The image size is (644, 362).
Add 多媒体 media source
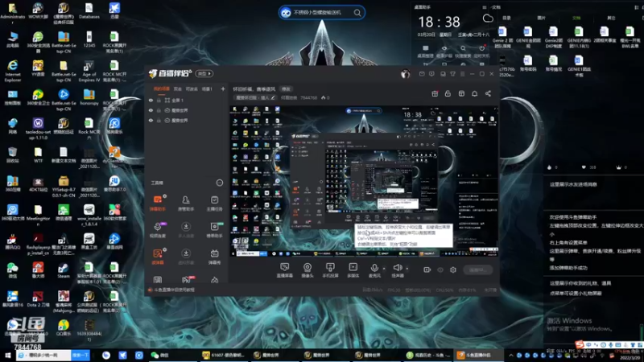tap(353, 270)
